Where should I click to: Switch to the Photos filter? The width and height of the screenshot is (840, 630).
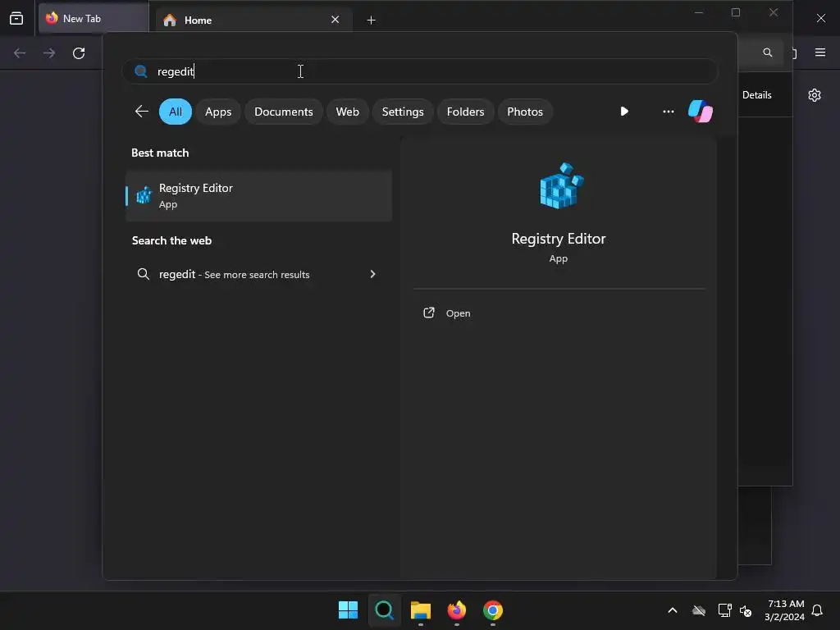tap(525, 112)
